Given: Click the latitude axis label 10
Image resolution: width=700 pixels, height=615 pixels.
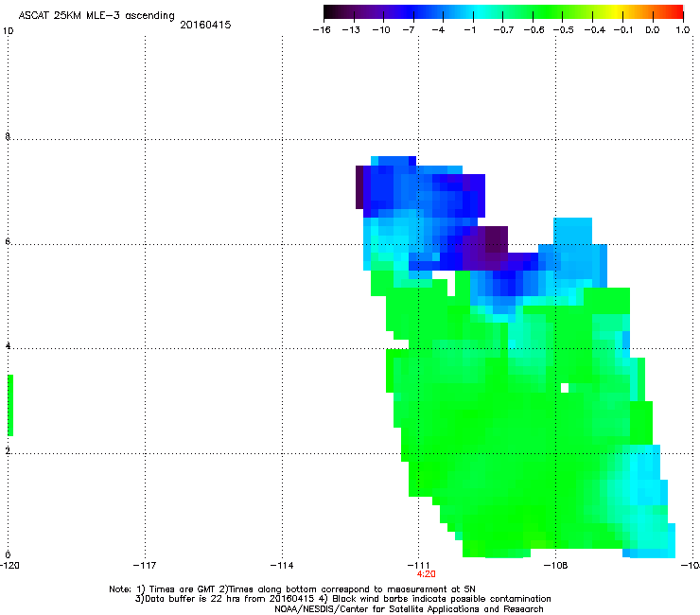Looking at the screenshot, I should pos(8,31).
